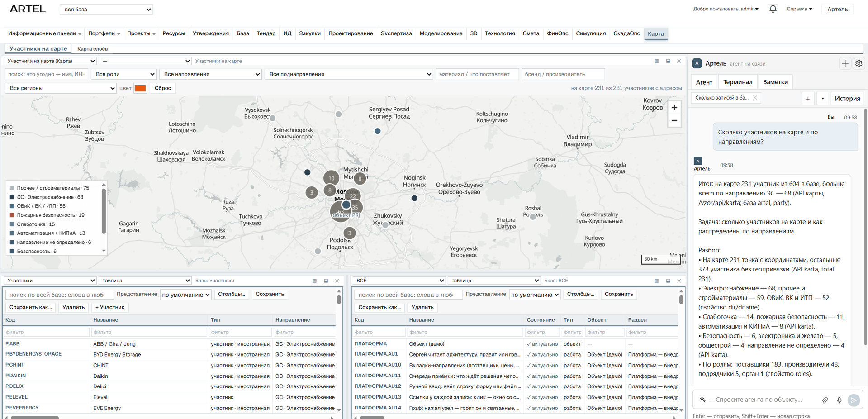Image resolution: width=868 pixels, height=419 pixels.
Task: Open the P.CHINT record link
Action: pos(15,365)
